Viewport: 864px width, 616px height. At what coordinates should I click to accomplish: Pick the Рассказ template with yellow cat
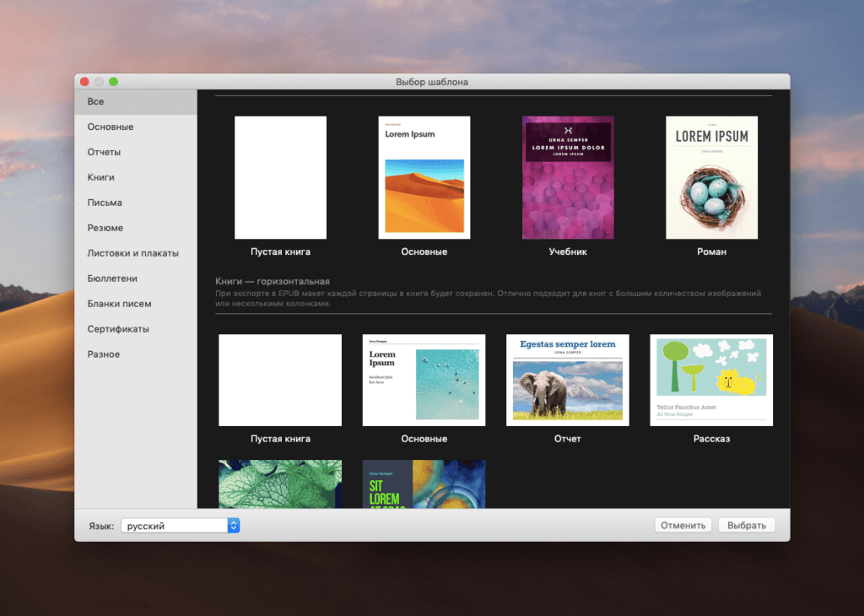(x=711, y=380)
